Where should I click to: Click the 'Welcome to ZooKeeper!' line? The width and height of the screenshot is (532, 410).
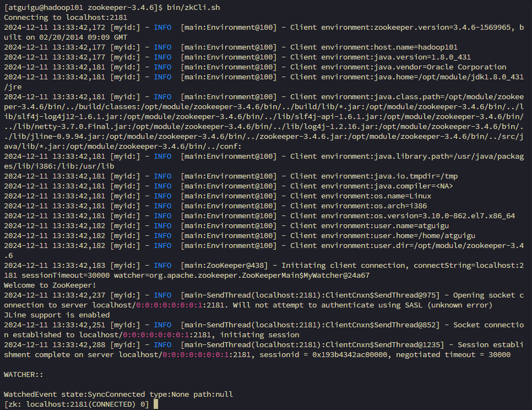50,285
